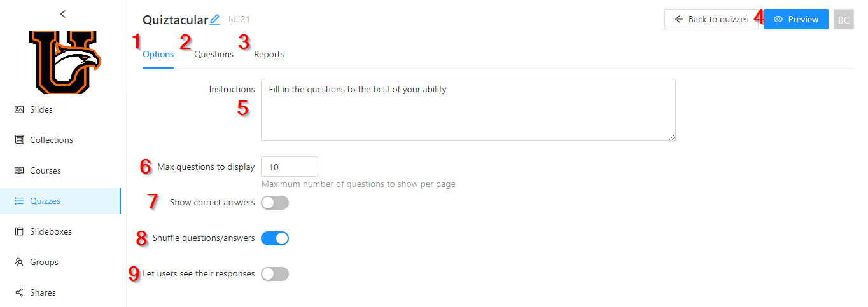868x307 pixels.
Task: Switch to the Questions tab
Action: click(214, 55)
